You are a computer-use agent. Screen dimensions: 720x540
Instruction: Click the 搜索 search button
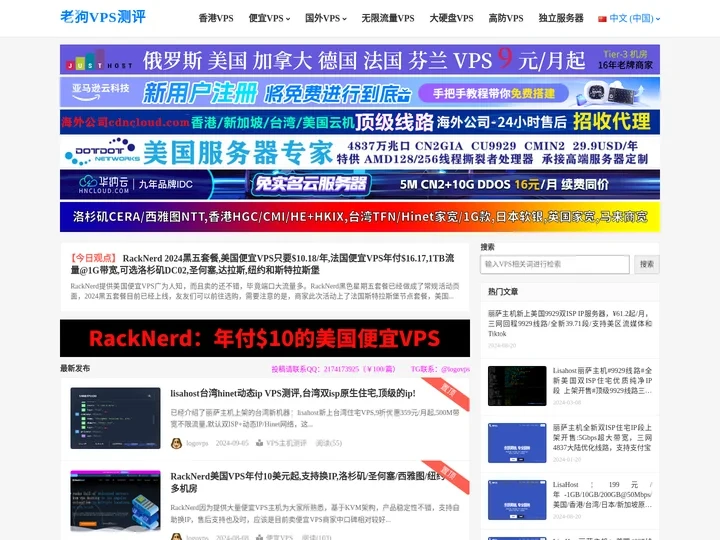point(647,264)
